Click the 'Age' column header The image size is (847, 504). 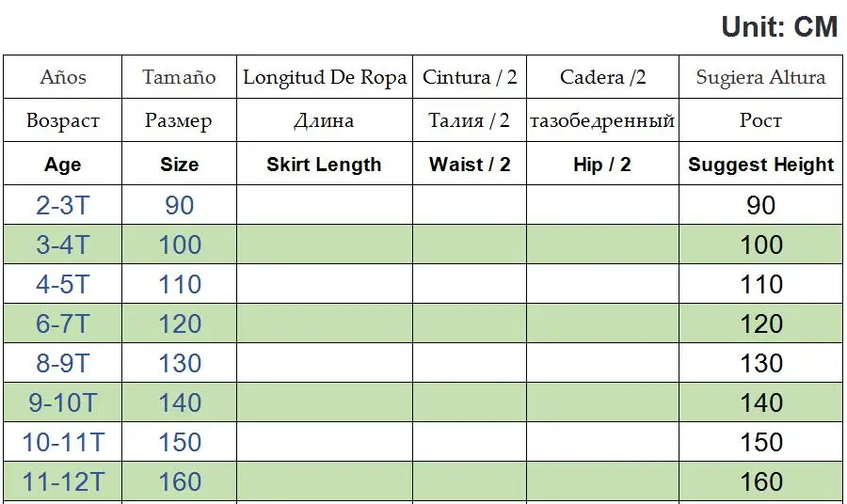point(63,165)
